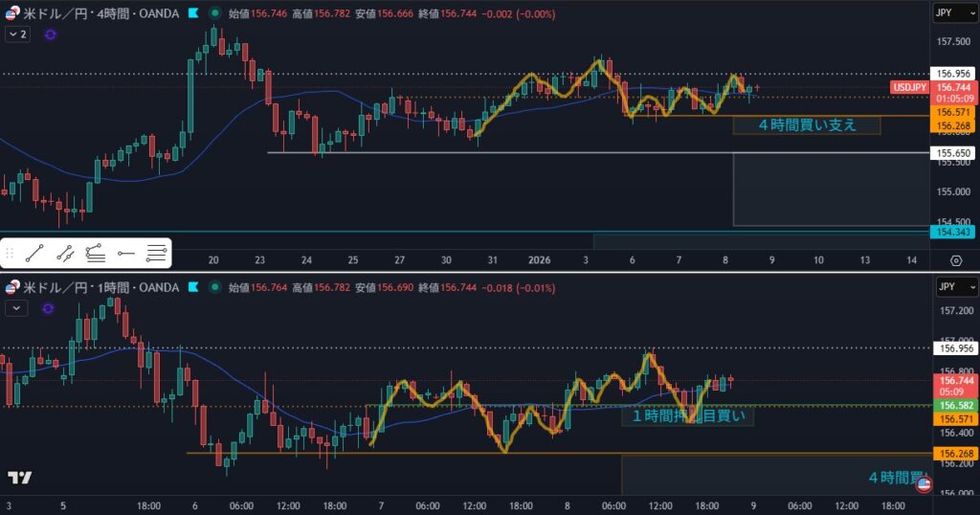Click purple indicator icon in top chart
The image size is (980, 515).
pos(50,34)
